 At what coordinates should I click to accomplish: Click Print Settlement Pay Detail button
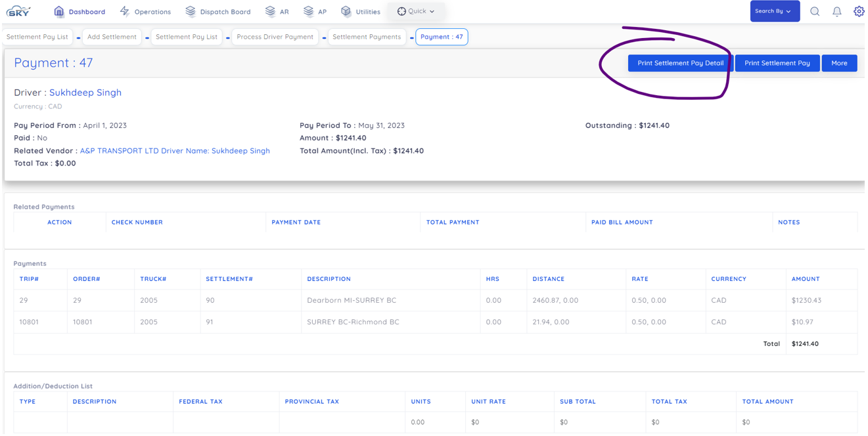click(x=680, y=63)
